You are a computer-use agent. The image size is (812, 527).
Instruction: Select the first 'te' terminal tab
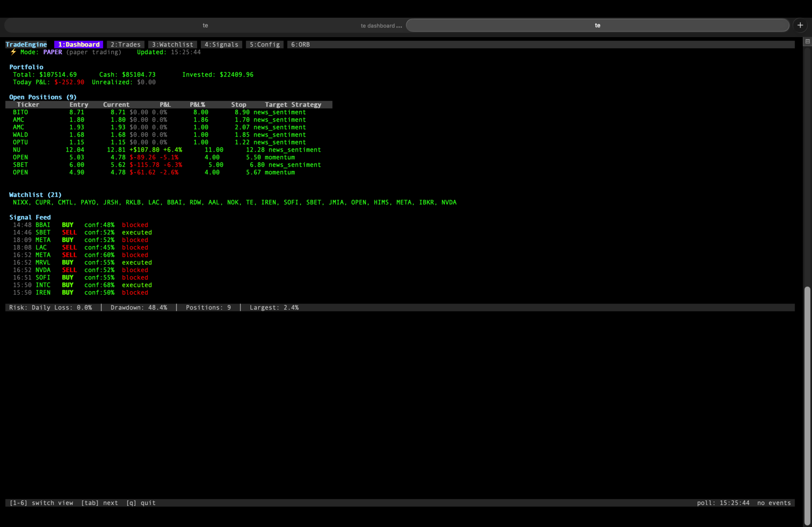[205, 25]
